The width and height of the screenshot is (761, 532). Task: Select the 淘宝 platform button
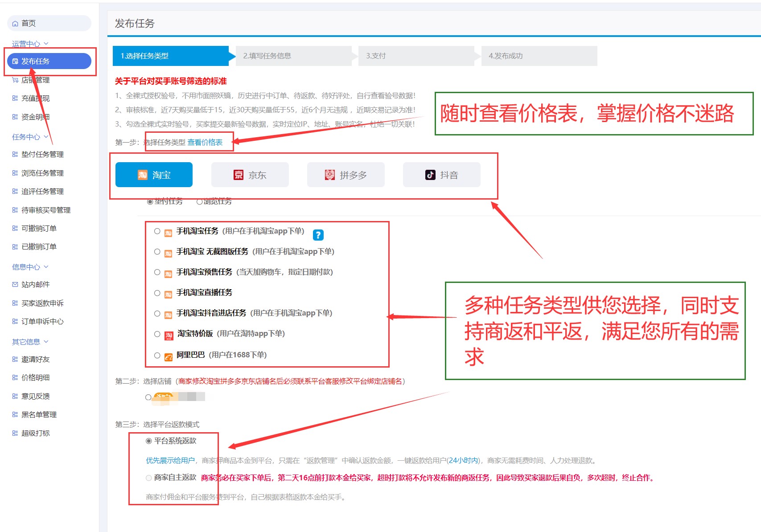tap(154, 175)
